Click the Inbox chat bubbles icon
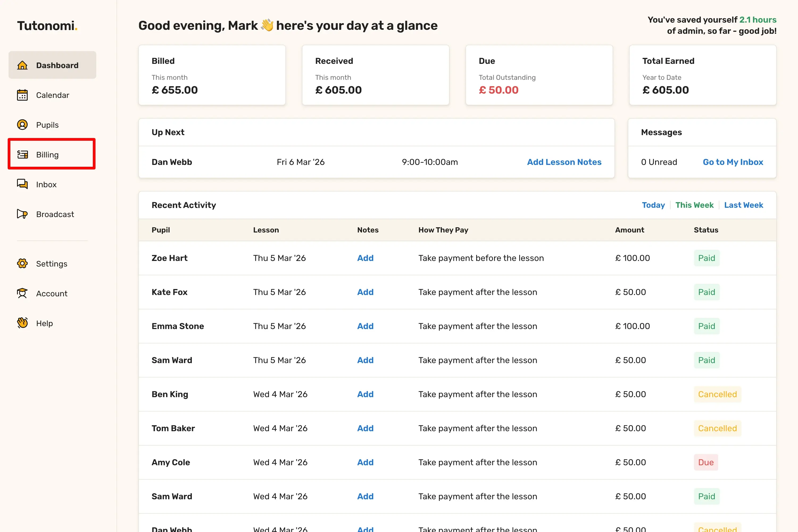Screen dimensions: 798x532 point(22,184)
